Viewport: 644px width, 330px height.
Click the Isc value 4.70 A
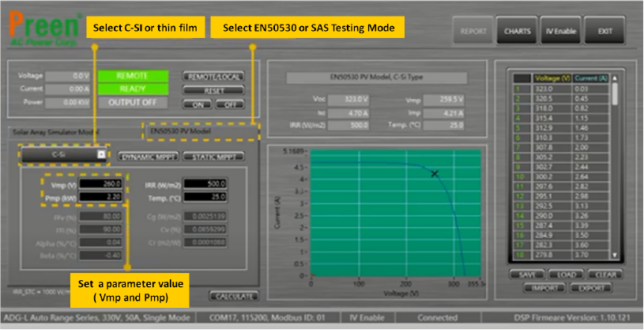pyautogui.click(x=348, y=113)
